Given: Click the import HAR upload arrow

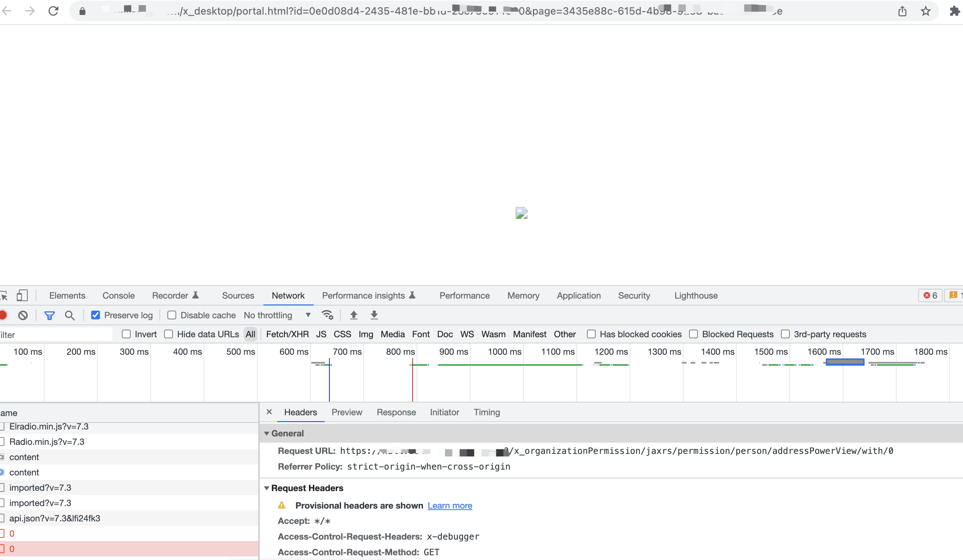Looking at the screenshot, I should pos(354,315).
